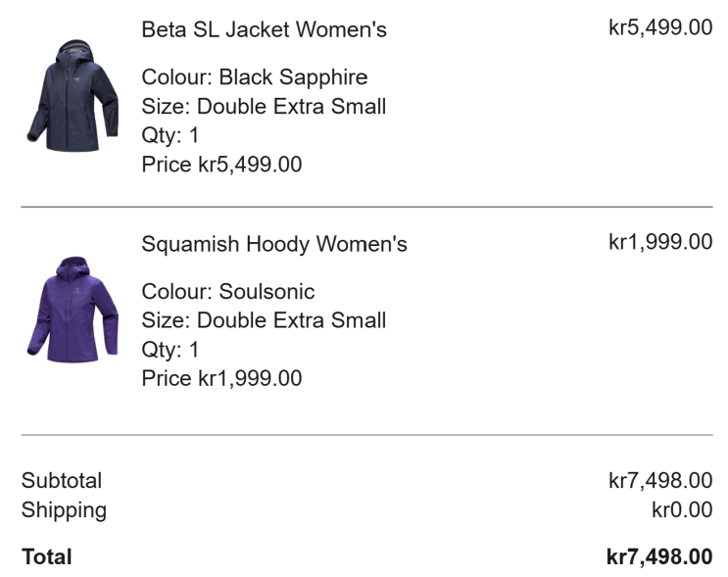Image resolution: width=728 pixels, height=577 pixels.
Task: Click the shipping cost kr0.00
Action: (x=682, y=510)
